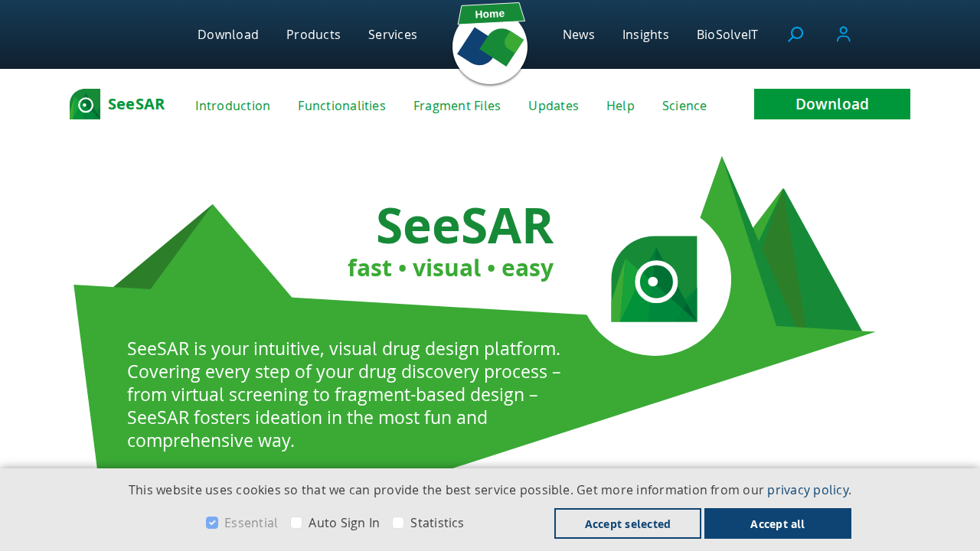This screenshot has height=551, width=980.
Task: Open the News menu
Action: 579,34
